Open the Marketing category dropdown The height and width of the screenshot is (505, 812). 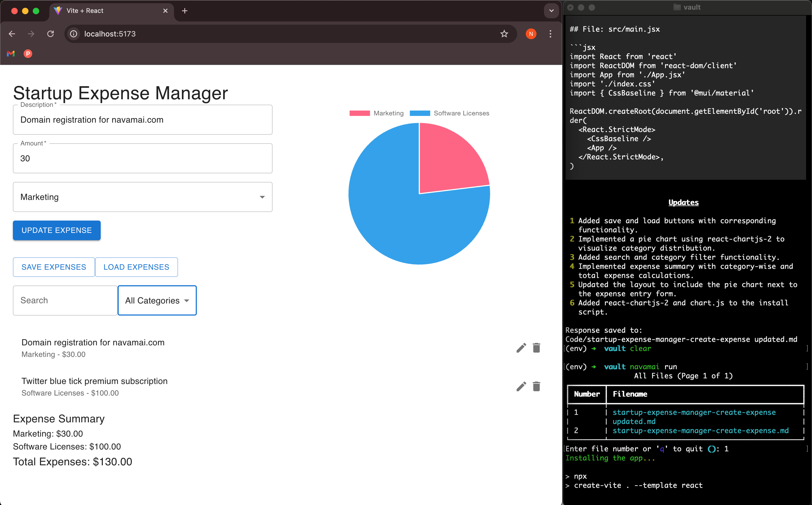pyautogui.click(x=143, y=197)
